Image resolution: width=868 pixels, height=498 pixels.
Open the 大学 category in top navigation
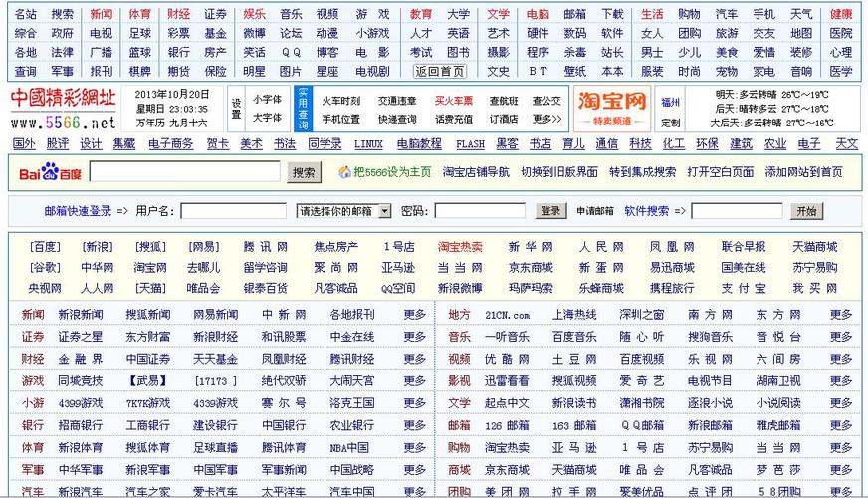pyautogui.click(x=458, y=14)
